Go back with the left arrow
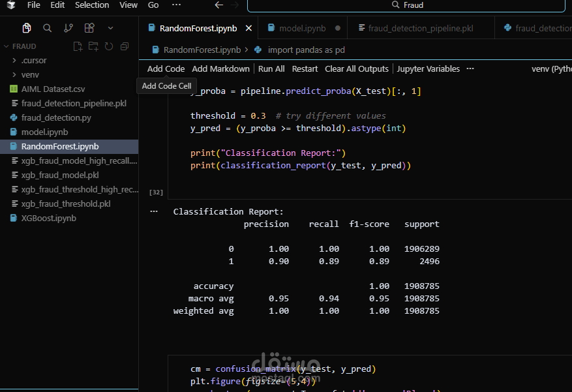This screenshot has height=392, width=572. coord(219,5)
